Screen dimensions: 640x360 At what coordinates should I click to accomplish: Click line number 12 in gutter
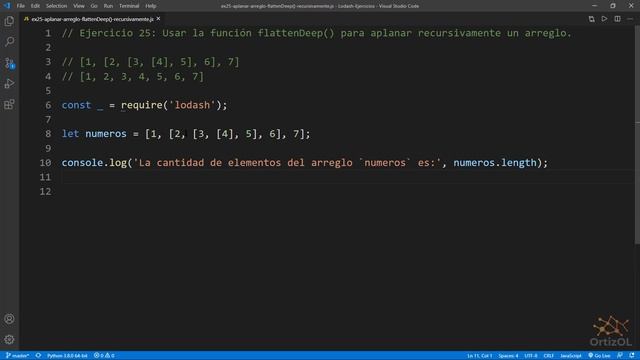tap(45, 191)
